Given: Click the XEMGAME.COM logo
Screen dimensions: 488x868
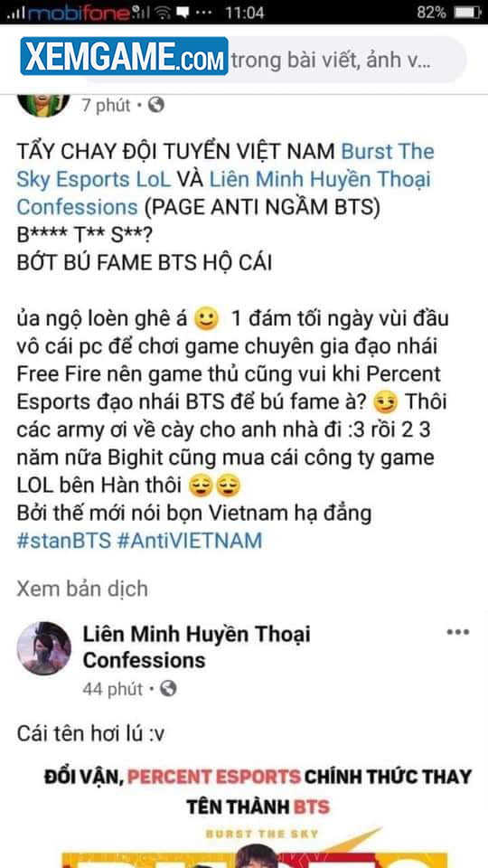Looking at the screenshot, I should point(124,56).
